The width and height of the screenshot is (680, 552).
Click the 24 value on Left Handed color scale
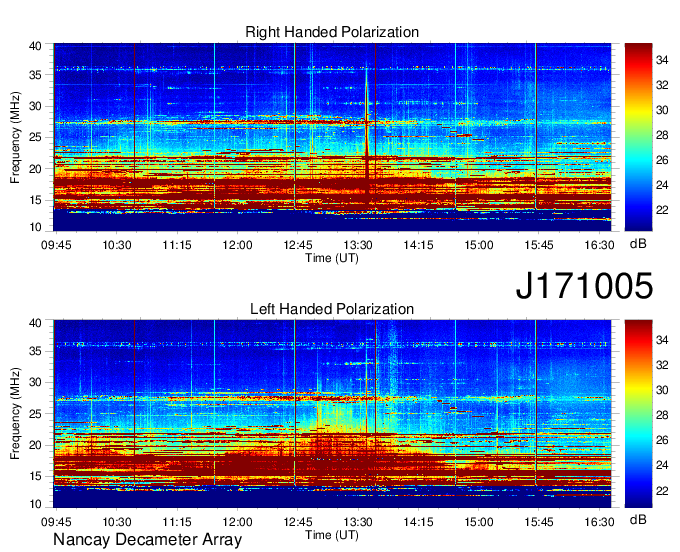[662, 465]
